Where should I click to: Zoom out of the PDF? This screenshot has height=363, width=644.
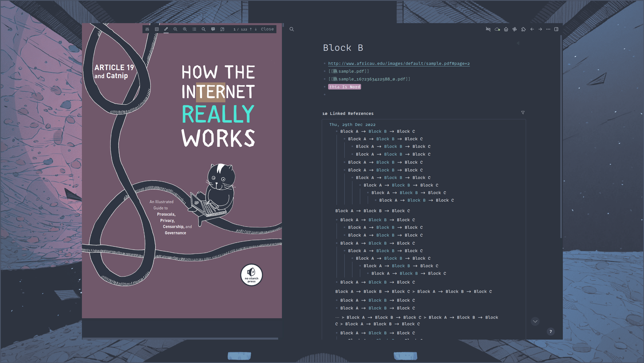pyautogui.click(x=175, y=29)
